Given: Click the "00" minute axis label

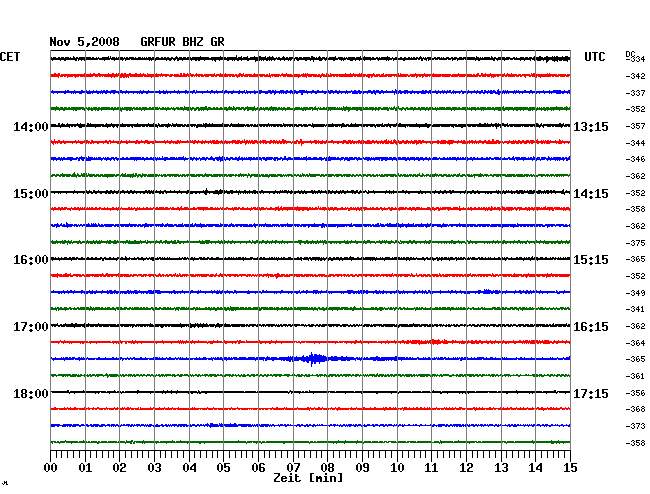Looking at the screenshot, I should point(51,468).
